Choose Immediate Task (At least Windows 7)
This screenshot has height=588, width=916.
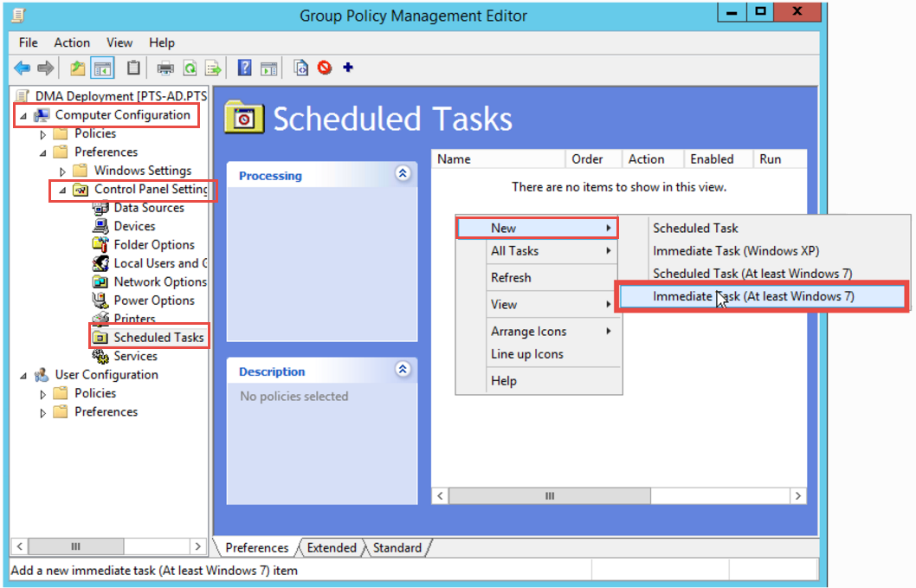click(x=753, y=296)
